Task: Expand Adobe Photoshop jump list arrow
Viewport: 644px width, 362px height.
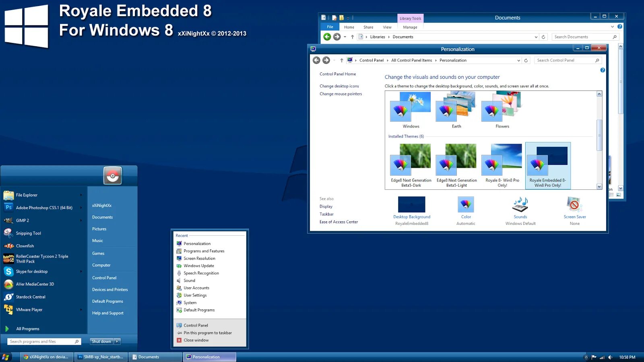Action: (81, 208)
